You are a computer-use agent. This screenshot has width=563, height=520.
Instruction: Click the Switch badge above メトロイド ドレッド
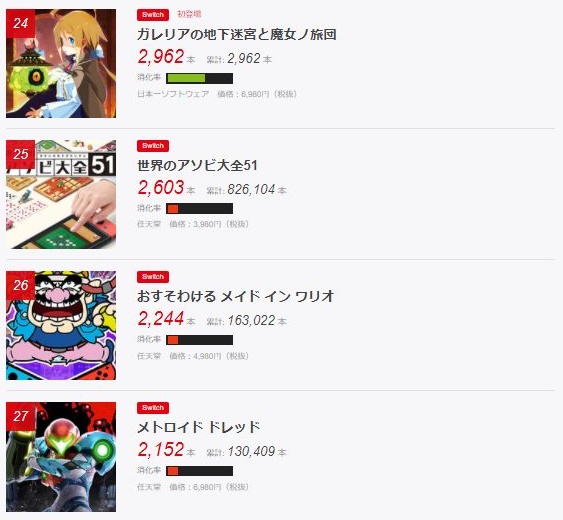(153, 408)
